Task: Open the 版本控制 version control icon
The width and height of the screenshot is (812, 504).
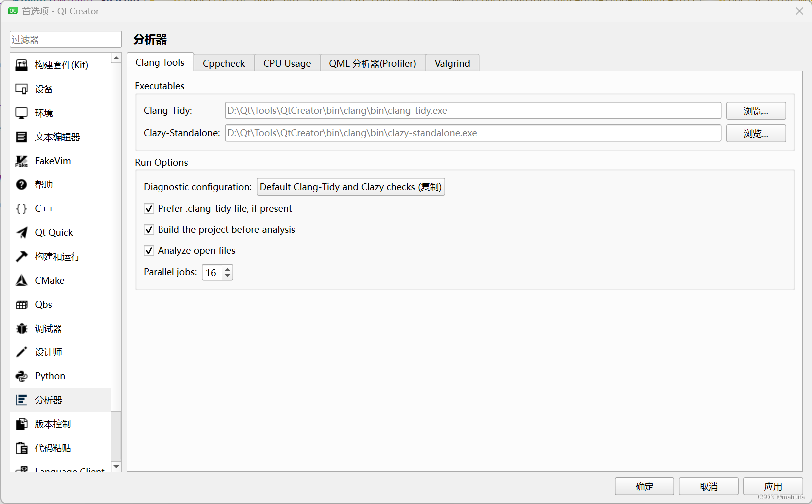Action: click(22, 424)
